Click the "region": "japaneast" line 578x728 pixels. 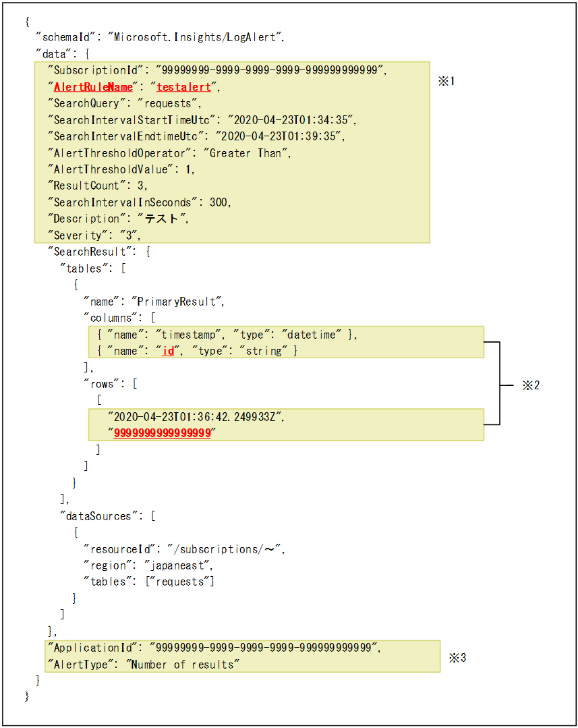coord(148,565)
